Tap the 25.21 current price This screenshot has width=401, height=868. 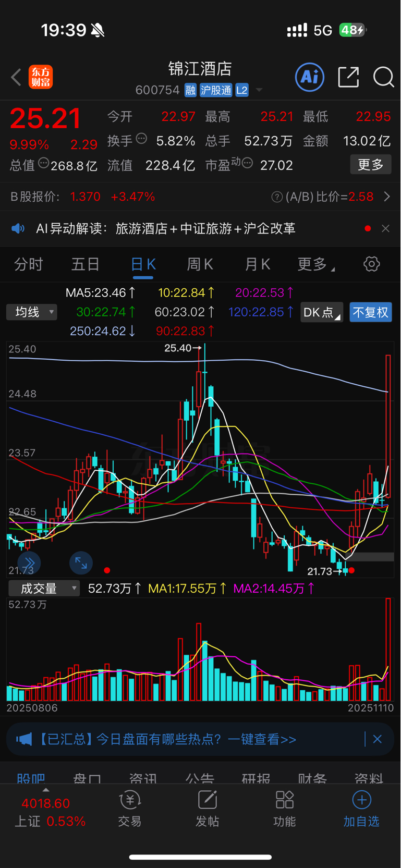[46, 119]
